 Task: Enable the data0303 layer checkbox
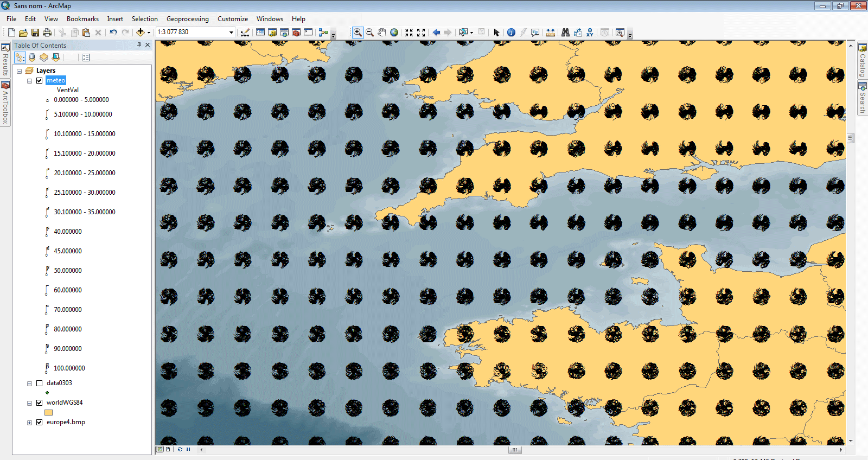pyautogui.click(x=39, y=383)
